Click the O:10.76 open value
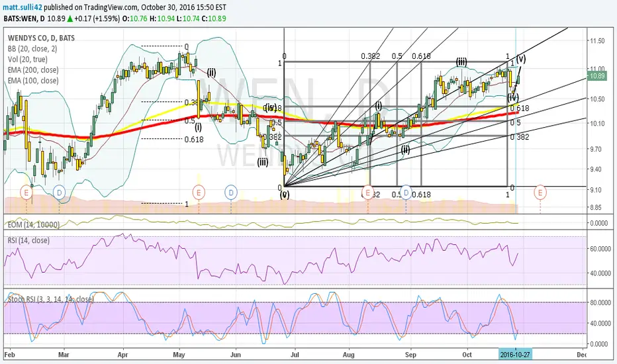This screenshot has width=617, height=364. (x=134, y=19)
